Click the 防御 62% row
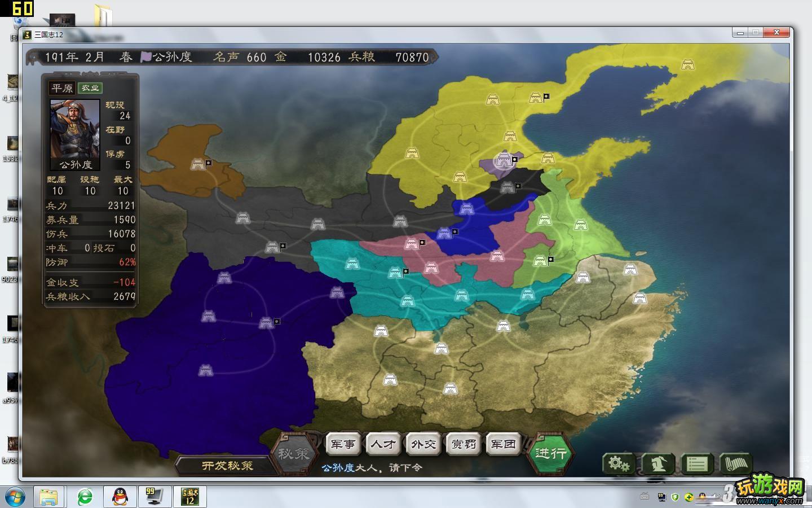The image size is (812, 508). pos(90,262)
